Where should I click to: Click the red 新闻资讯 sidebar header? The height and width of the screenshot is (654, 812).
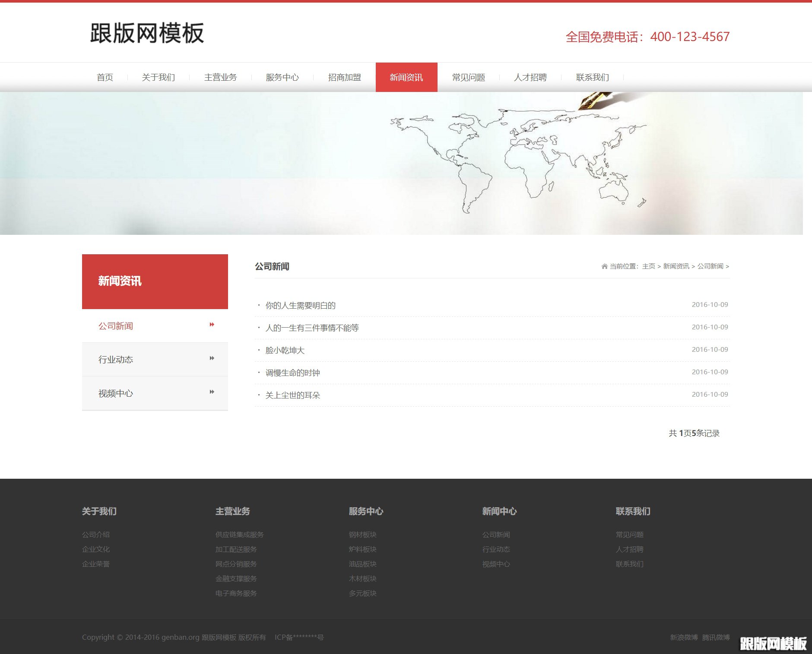click(x=119, y=281)
